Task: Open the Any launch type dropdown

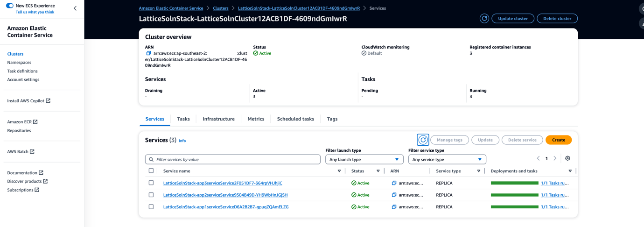Action: 364,159
